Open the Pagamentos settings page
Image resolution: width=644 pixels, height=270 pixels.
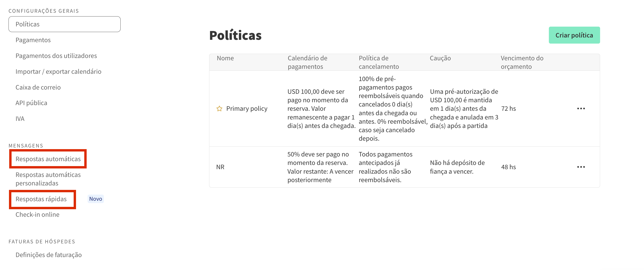tap(33, 40)
